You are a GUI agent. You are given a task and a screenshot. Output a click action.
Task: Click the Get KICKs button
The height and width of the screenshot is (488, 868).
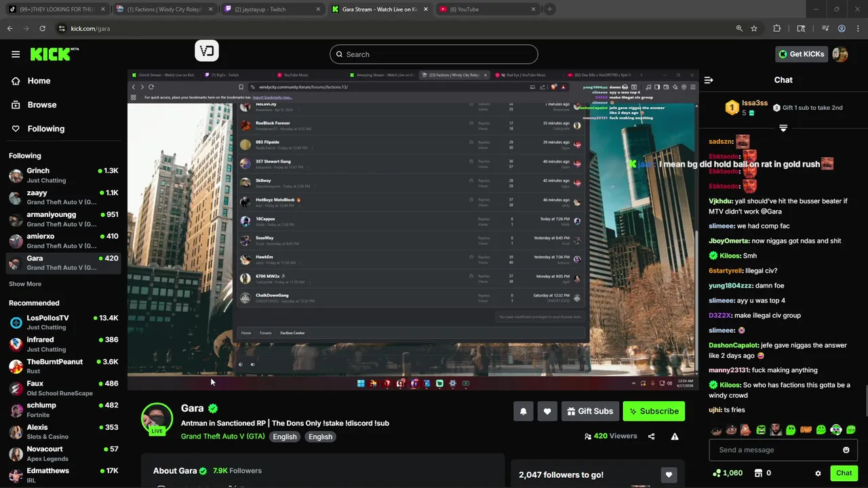pos(801,54)
